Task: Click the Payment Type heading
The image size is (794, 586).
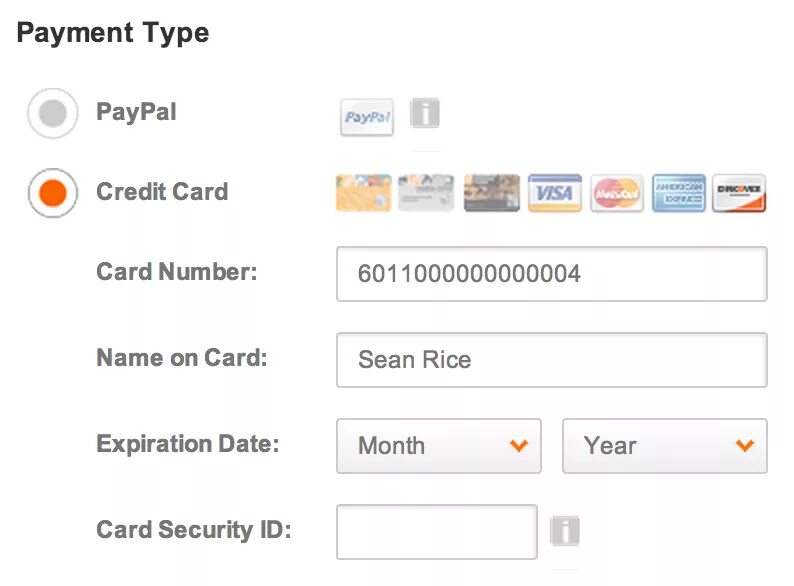Action: (113, 33)
